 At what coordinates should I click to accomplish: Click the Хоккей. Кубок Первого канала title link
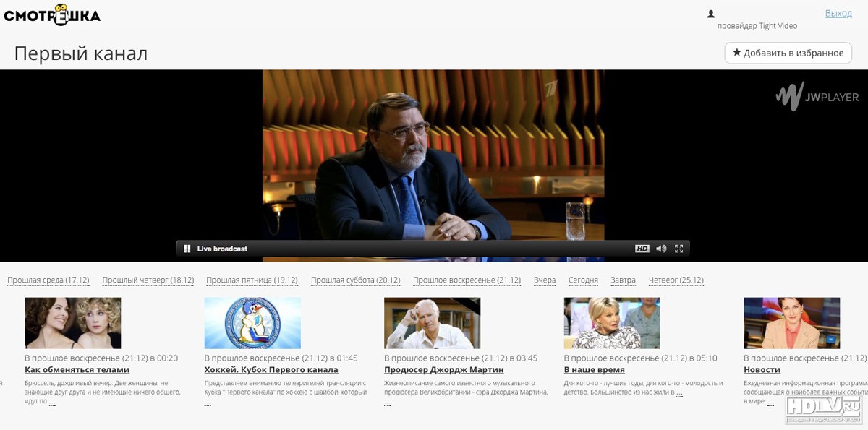271,370
